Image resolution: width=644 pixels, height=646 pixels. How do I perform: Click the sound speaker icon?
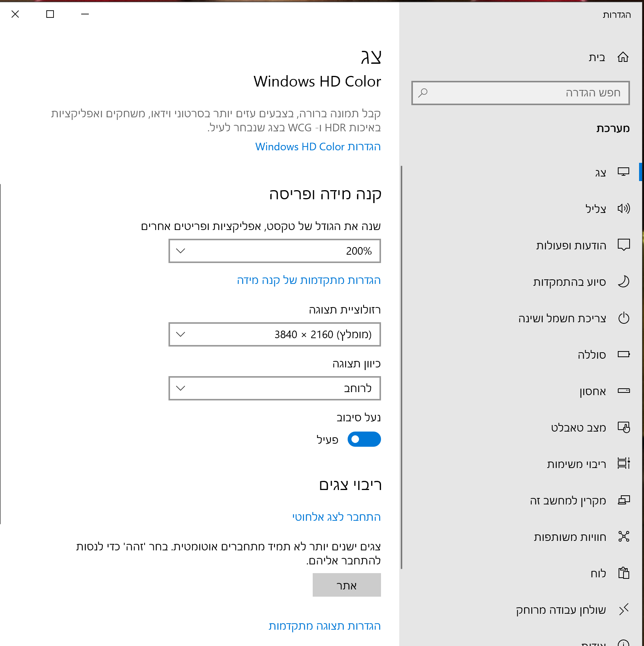[623, 208]
